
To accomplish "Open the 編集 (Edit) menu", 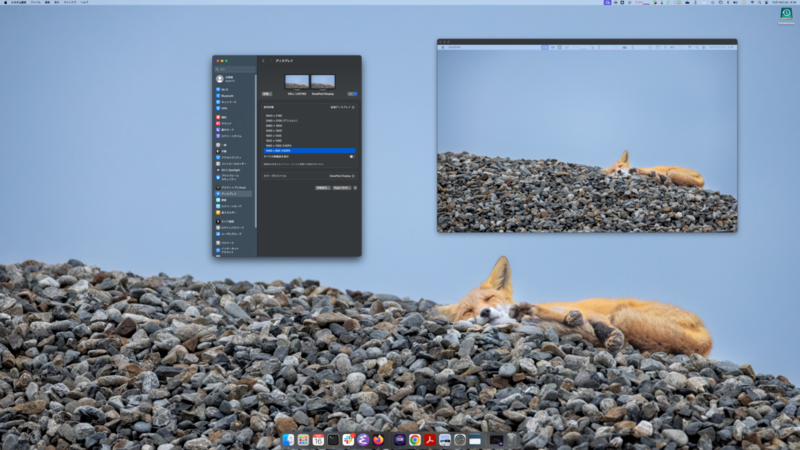I will tap(47, 2).
